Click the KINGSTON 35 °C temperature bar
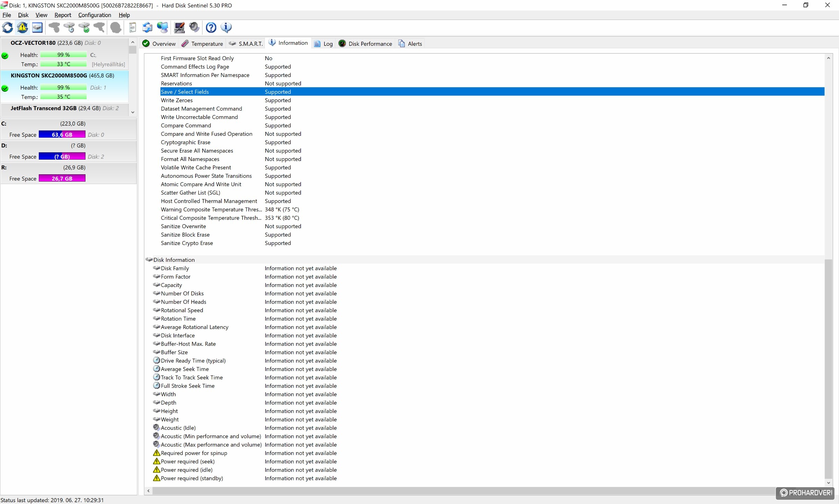 (x=63, y=97)
